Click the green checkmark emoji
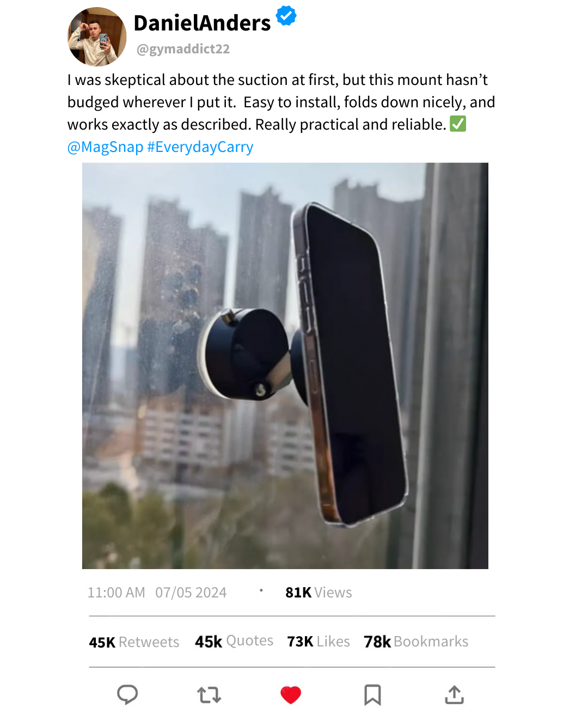Screen dimensions: 588x708 click(x=458, y=124)
